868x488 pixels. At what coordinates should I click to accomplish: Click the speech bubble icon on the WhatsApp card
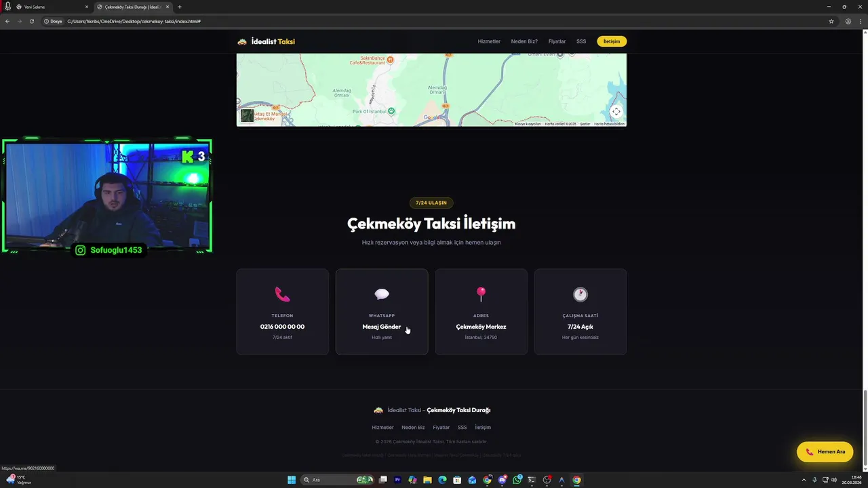[382, 294]
